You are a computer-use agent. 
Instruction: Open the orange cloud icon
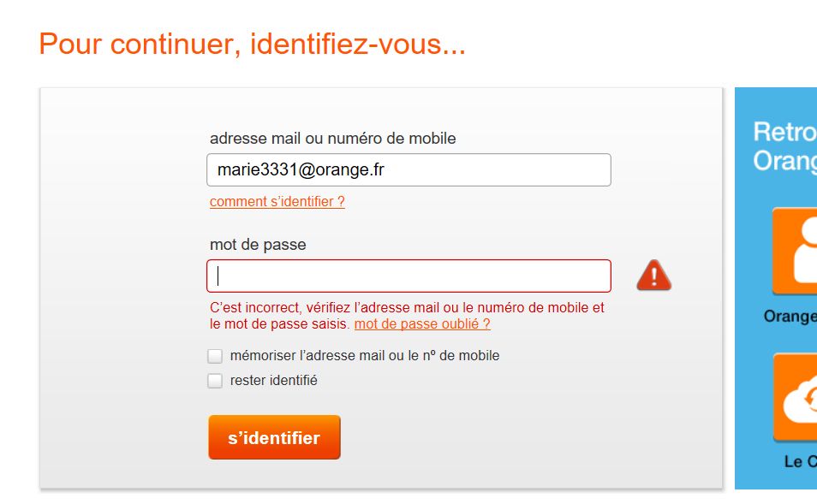796,398
